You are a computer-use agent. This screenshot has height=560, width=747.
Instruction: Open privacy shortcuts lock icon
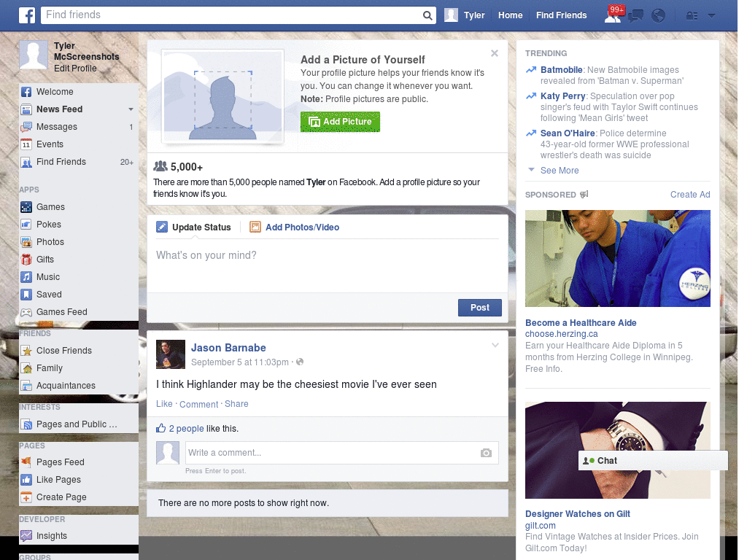692,16
